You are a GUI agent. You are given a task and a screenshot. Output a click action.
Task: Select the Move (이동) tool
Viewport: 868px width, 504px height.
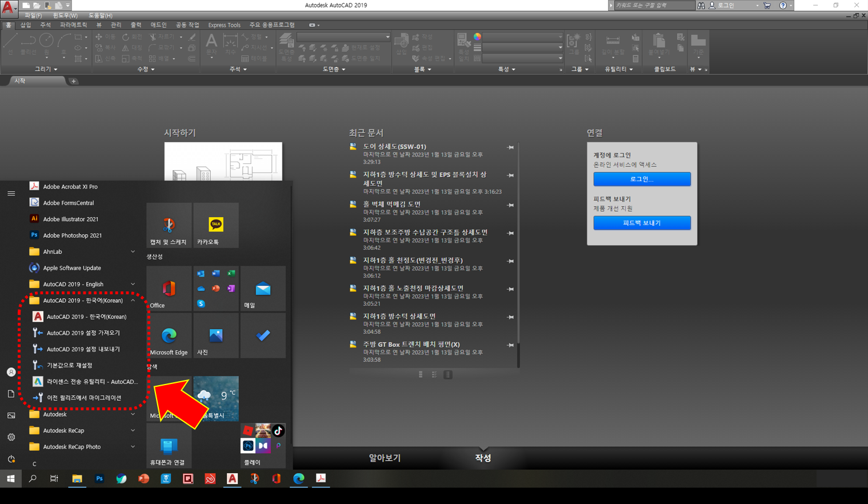pyautogui.click(x=105, y=37)
